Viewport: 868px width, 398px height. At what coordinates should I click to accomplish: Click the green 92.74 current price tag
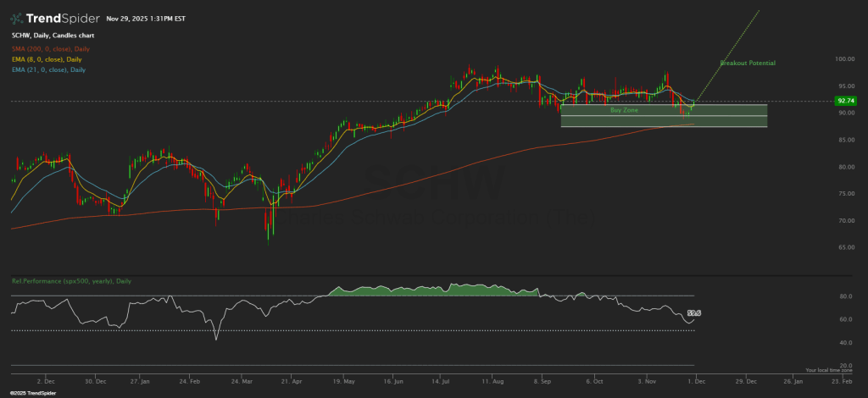[844, 101]
